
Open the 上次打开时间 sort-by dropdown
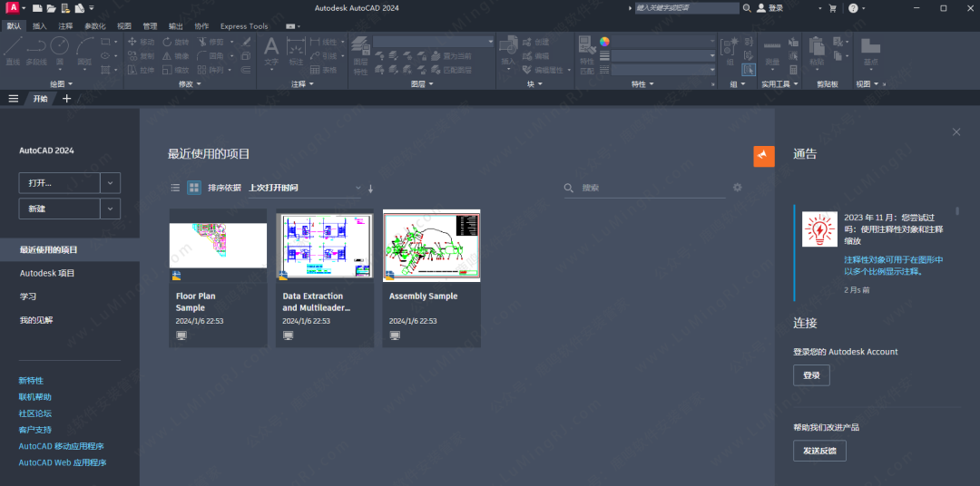(x=304, y=188)
